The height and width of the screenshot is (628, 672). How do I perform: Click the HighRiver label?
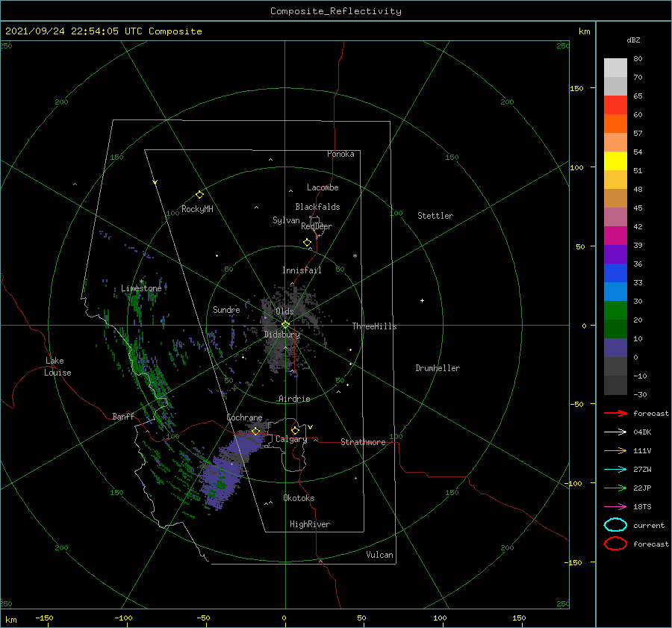(x=310, y=524)
